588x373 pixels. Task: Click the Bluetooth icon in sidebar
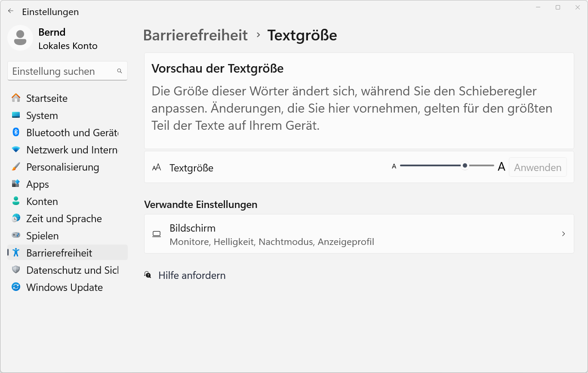pyautogui.click(x=16, y=132)
